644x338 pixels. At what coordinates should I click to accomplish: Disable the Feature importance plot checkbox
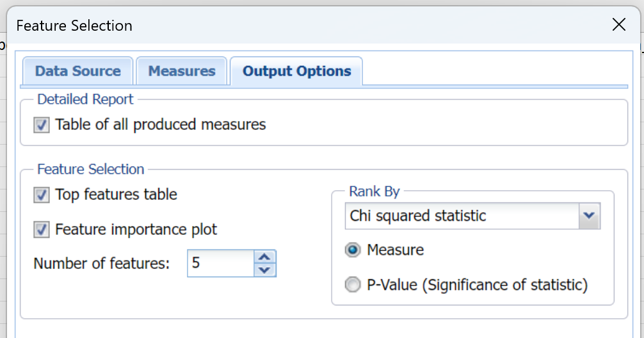[x=42, y=229]
